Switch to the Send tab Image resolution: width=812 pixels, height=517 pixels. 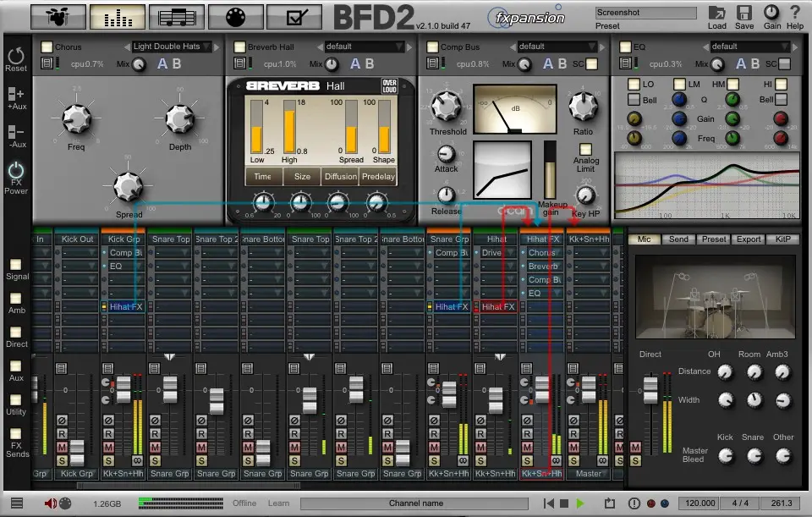click(x=678, y=239)
